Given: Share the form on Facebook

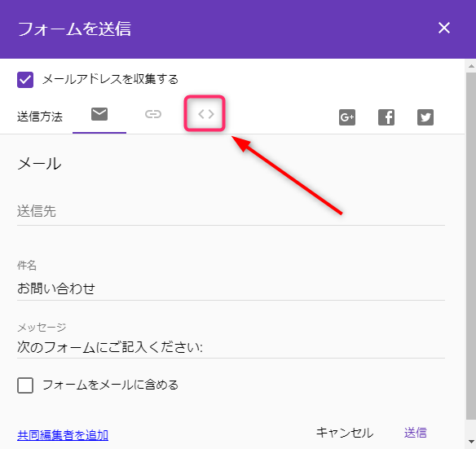Looking at the screenshot, I should (386, 117).
